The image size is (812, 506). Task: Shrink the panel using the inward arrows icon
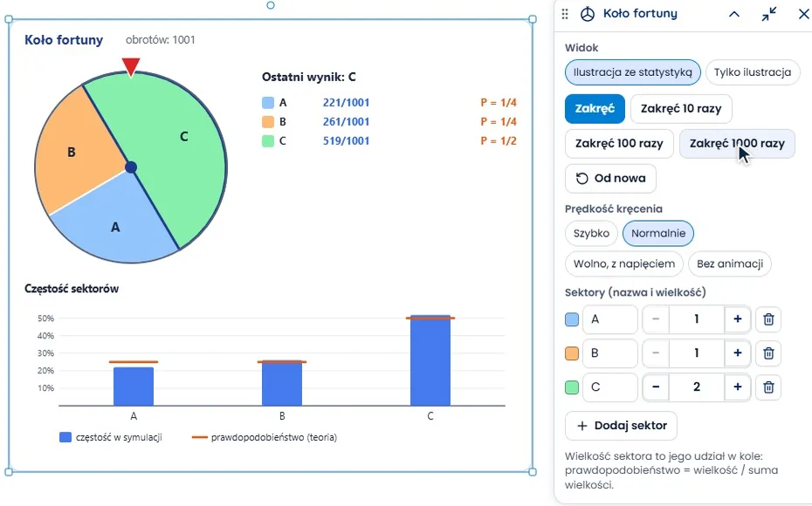tap(769, 14)
